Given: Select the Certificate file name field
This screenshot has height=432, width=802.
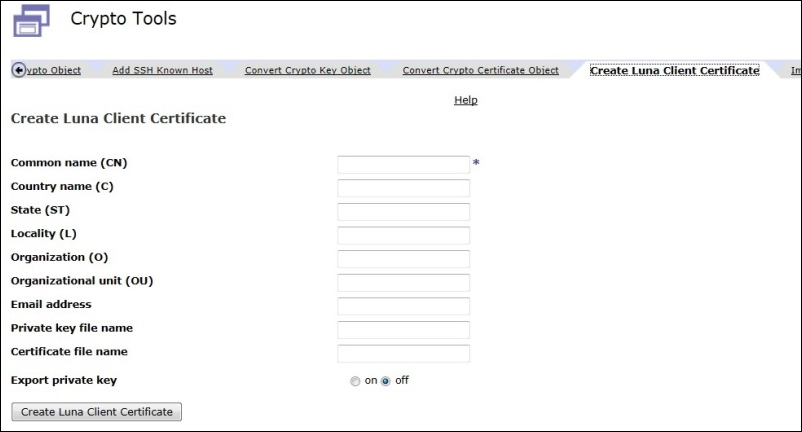Looking at the screenshot, I should pos(403,353).
